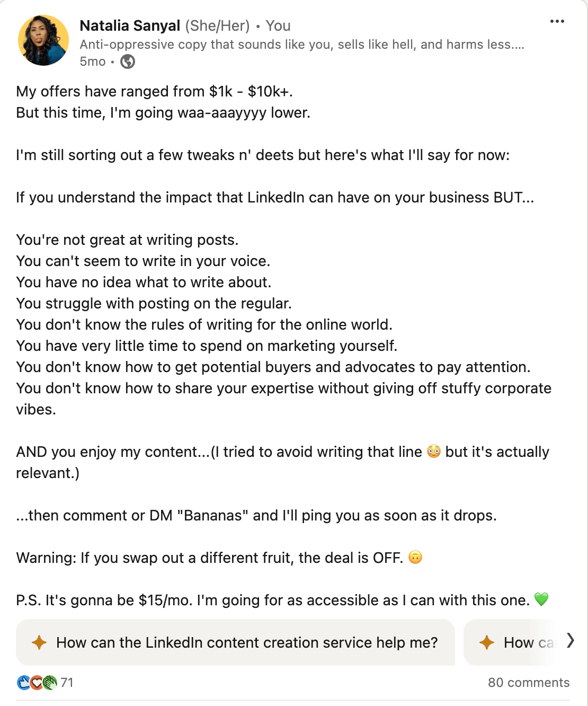Click the sparkle icon on the truncated second prompt
Screen dimensions: 588x706
pyautogui.click(x=486, y=642)
